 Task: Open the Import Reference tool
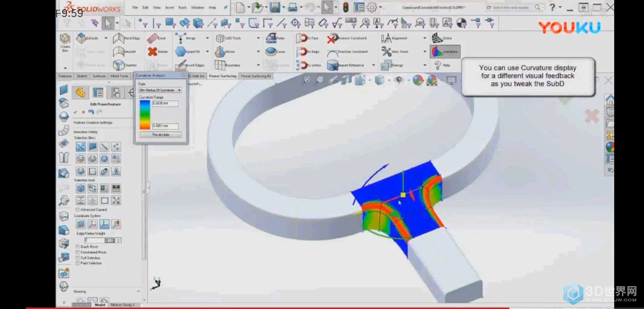(x=345, y=65)
